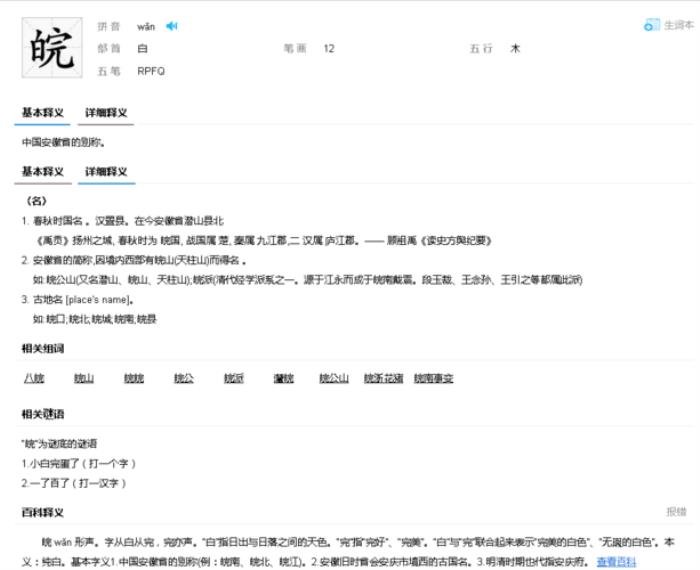Image resolution: width=700 pixels, height=570 pixels.
Task: Click the 生词本 notebook icon
Action: point(652,25)
